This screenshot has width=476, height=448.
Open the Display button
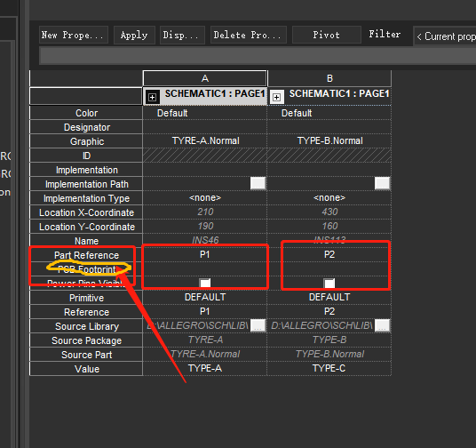tap(182, 35)
